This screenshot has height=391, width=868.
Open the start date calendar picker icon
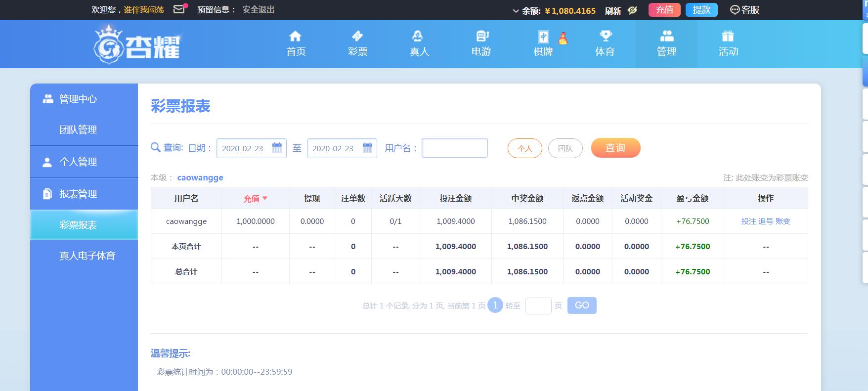coord(277,148)
